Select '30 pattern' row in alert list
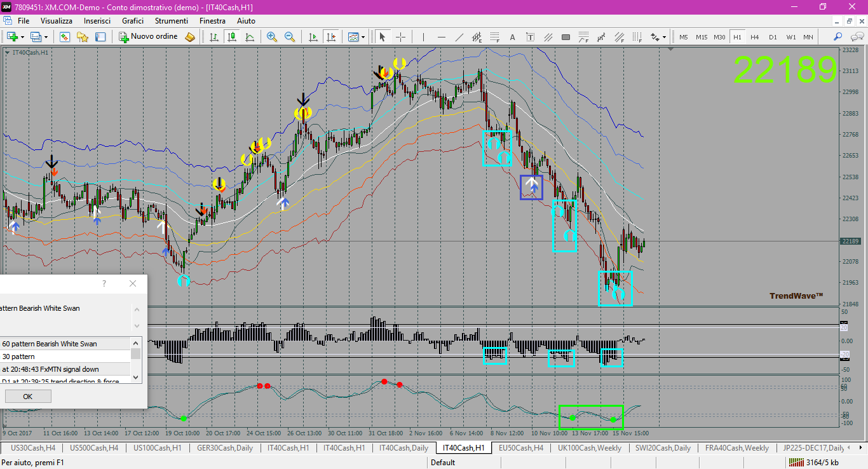 point(65,357)
